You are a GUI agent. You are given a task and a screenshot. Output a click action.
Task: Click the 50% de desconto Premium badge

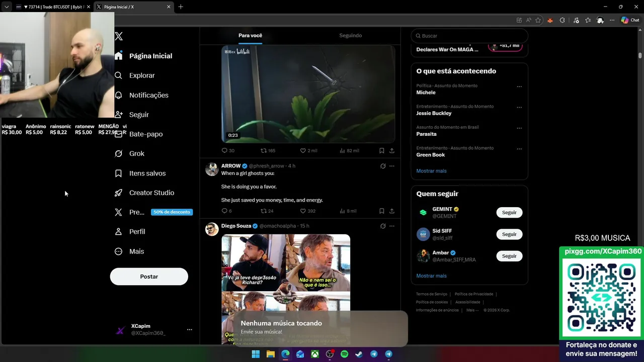click(172, 212)
